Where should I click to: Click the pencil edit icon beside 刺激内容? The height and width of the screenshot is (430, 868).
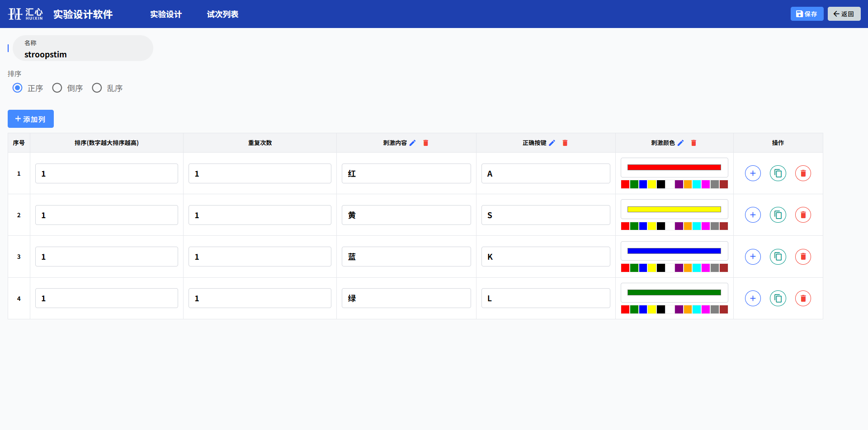(x=412, y=143)
